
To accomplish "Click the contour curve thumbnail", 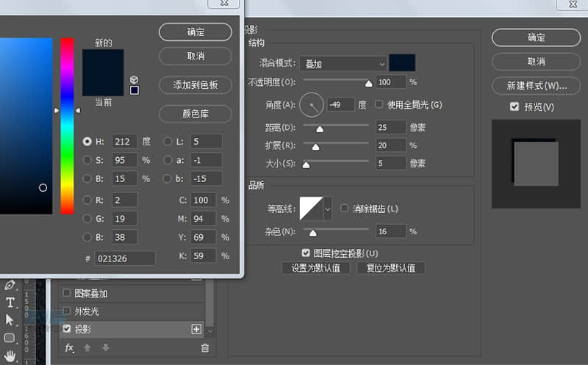I will tap(311, 209).
